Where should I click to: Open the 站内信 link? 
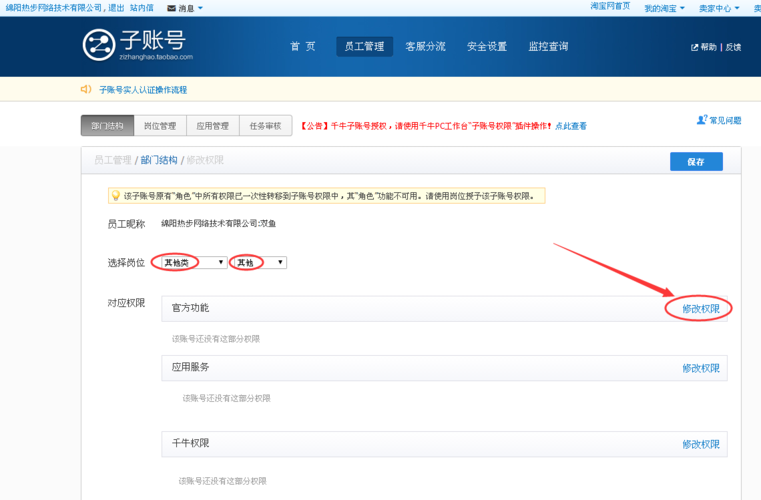pyautogui.click(x=142, y=8)
